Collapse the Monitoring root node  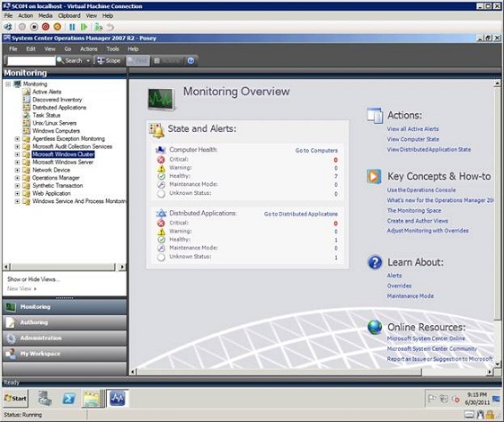8,84
